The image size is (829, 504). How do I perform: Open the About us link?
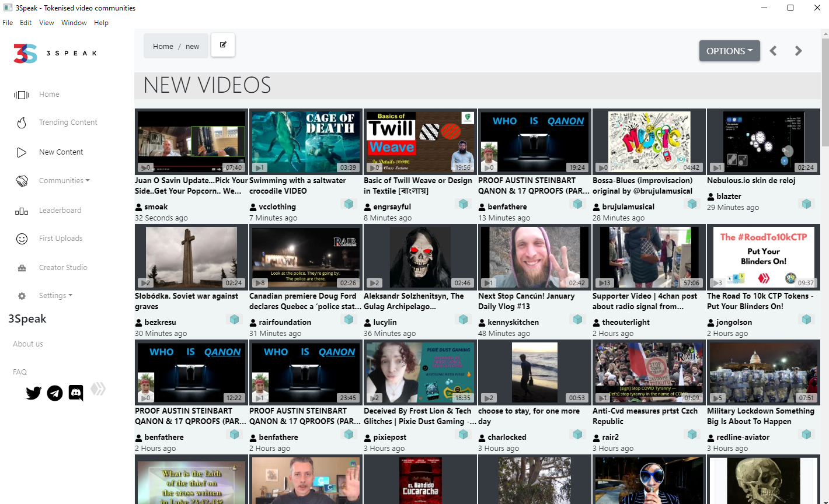(x=28, y=344)
